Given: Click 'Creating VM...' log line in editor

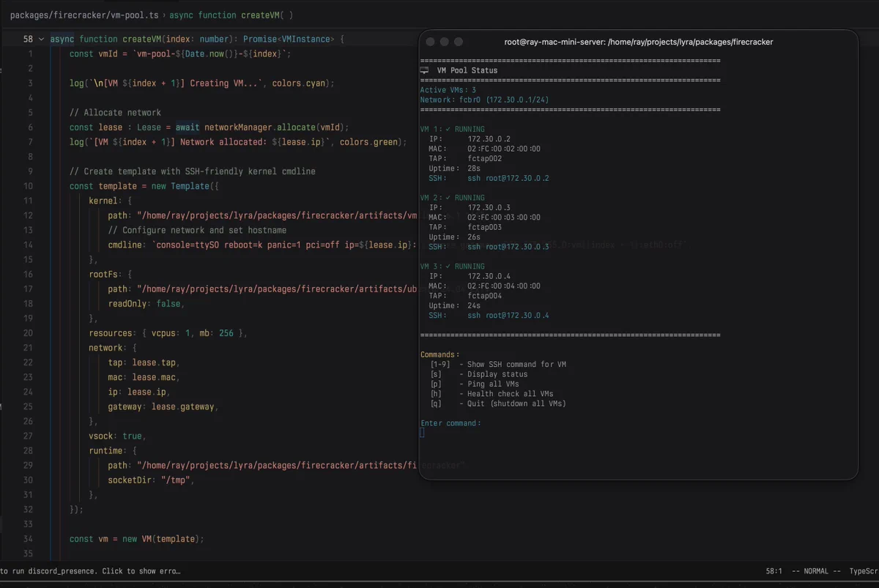Looking at the screenshot, I should (x=201, y=83).
